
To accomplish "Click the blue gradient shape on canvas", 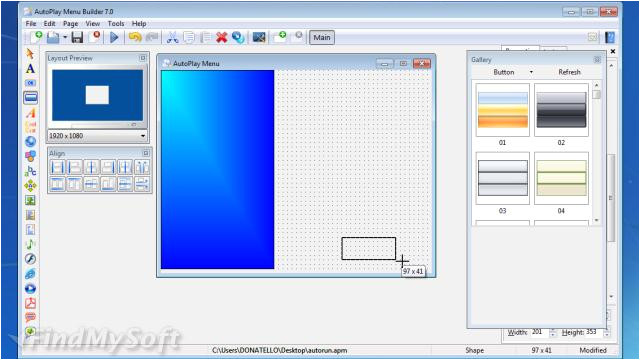I will (218, 169).
